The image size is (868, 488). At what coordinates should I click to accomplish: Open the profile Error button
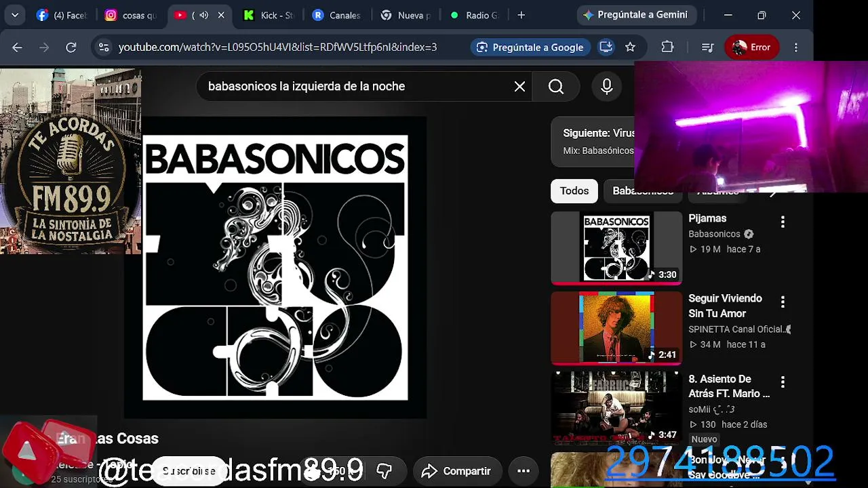coord(753,47)
